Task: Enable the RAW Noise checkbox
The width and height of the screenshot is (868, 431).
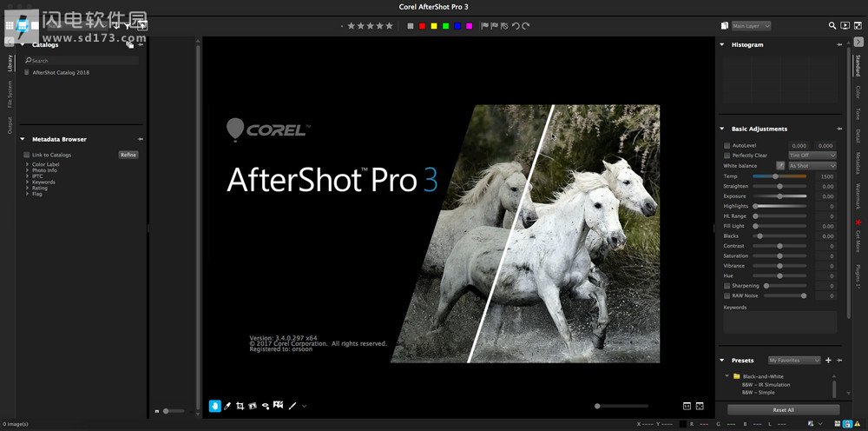Action: (727, 295)
